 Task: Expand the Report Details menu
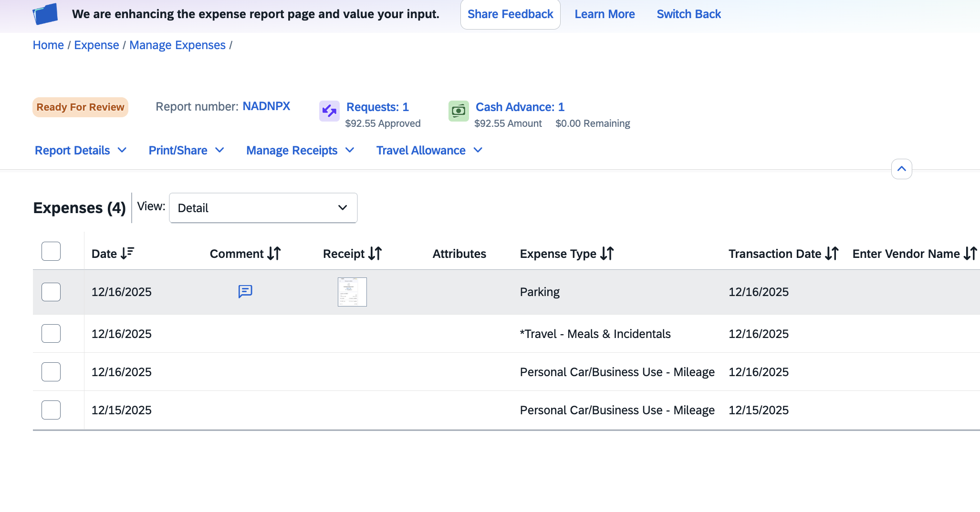click(x=80, y=150)
